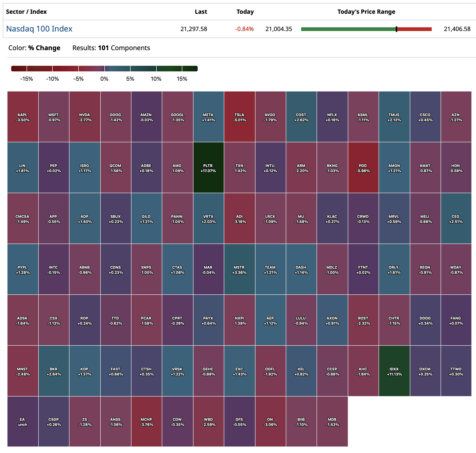Select the MCHP -3.76% tile
The height and width of the screenshot is (453, 476).
tap(146, 421)
